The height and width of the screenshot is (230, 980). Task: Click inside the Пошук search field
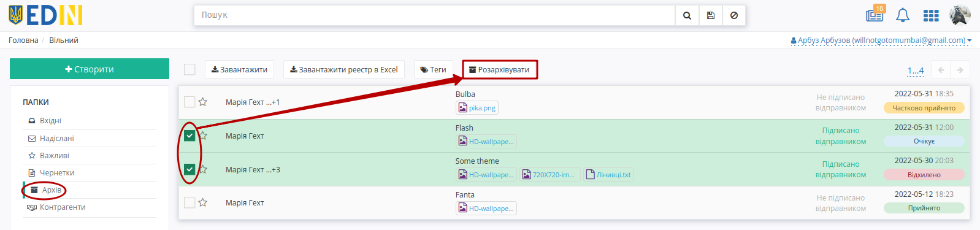(435, 15)
